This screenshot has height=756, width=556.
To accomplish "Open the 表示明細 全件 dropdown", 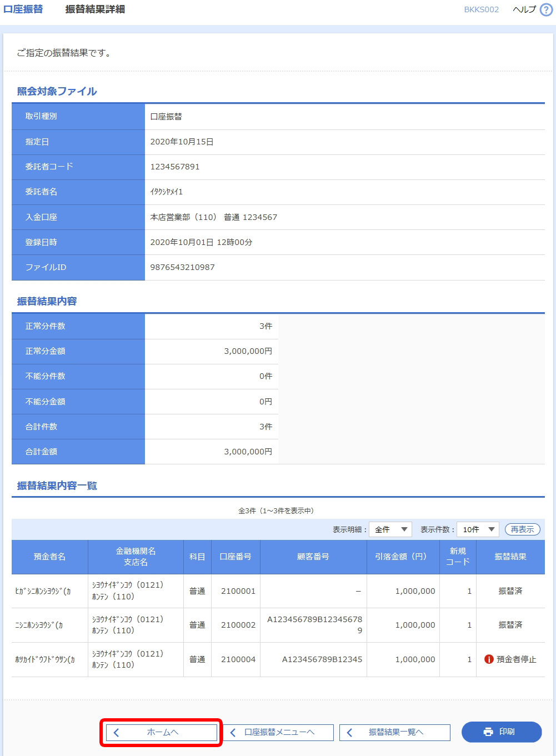I will (391, 529).
